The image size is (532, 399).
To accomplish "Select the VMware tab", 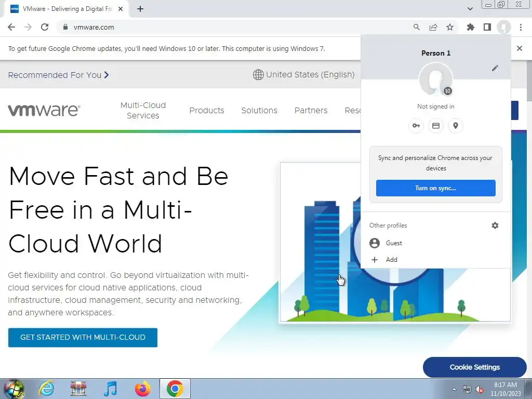I will pos(67,9).
